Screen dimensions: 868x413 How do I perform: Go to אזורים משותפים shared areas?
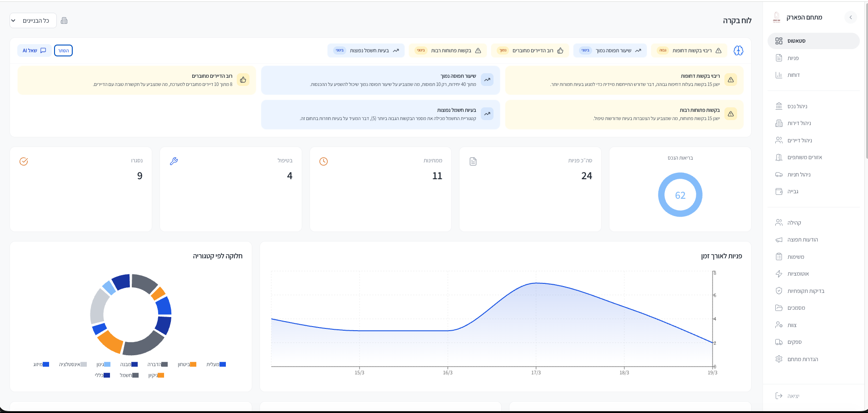pos(813,157)
